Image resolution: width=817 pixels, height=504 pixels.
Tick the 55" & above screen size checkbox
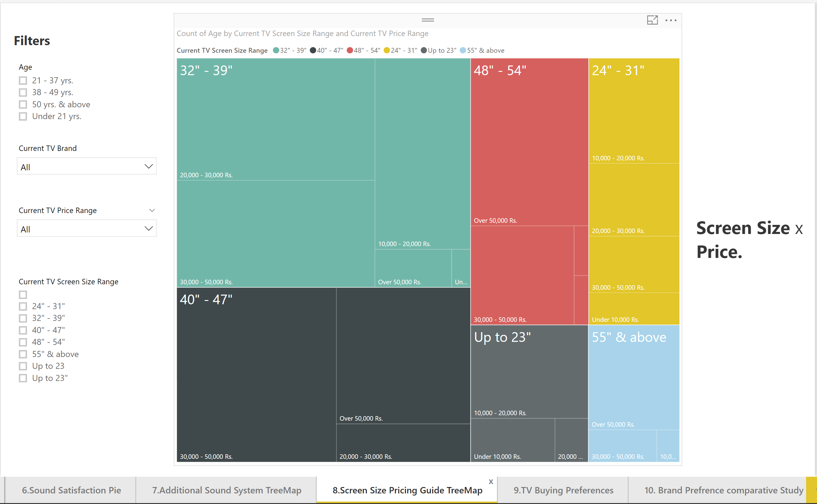coord(23,354)
